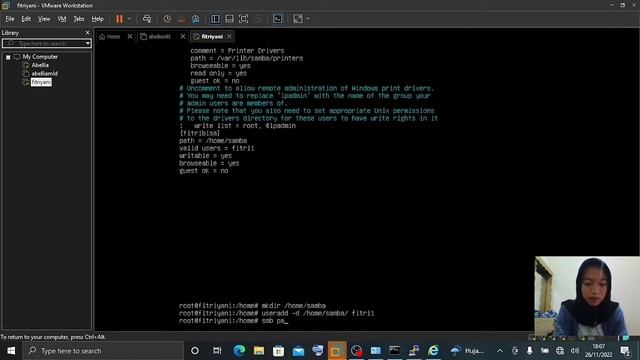
Task: Show hidden system tray icons
Action: [x=500, y=351]
